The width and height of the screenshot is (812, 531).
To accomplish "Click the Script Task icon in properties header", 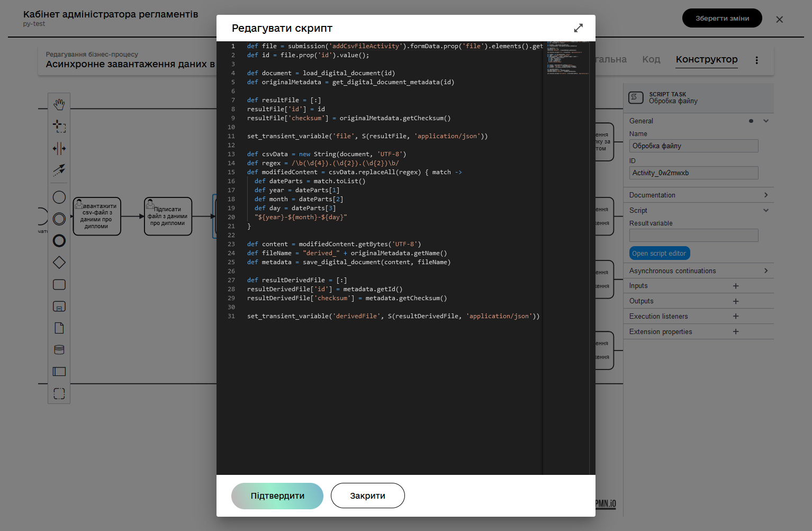I will point(636,97).
